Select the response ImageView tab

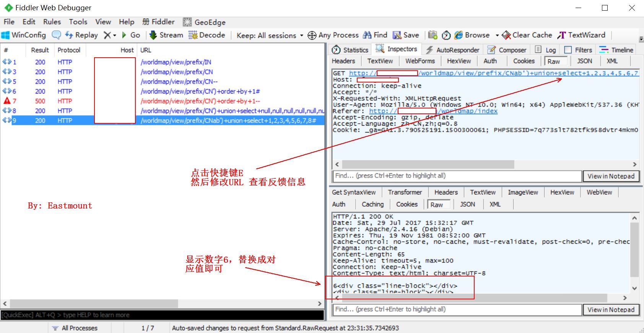[x=523, y=192]
